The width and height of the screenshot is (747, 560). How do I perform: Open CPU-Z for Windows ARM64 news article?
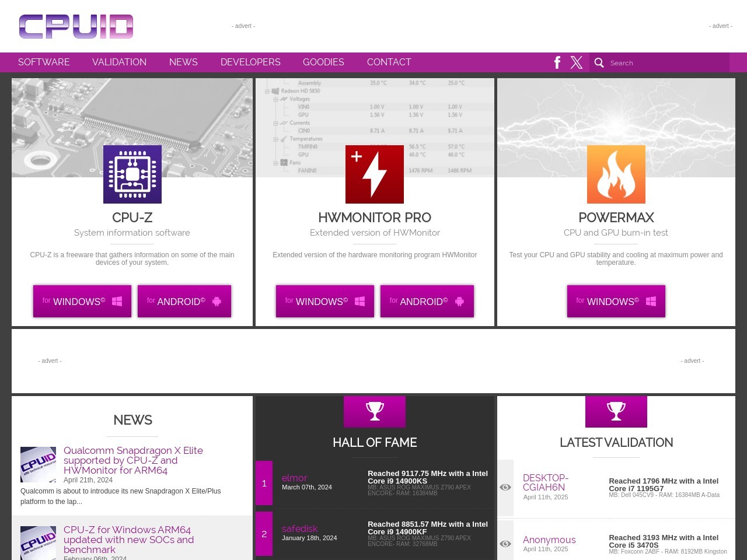128,540
